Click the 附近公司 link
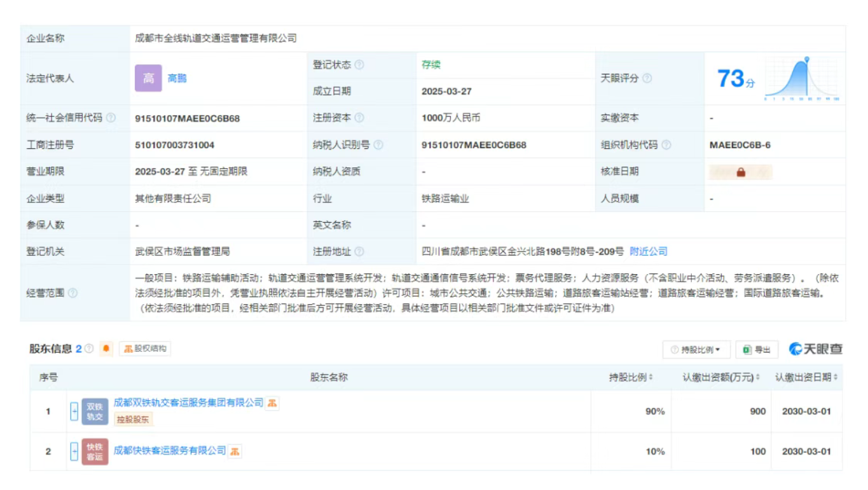 click(x=649, y=251)
